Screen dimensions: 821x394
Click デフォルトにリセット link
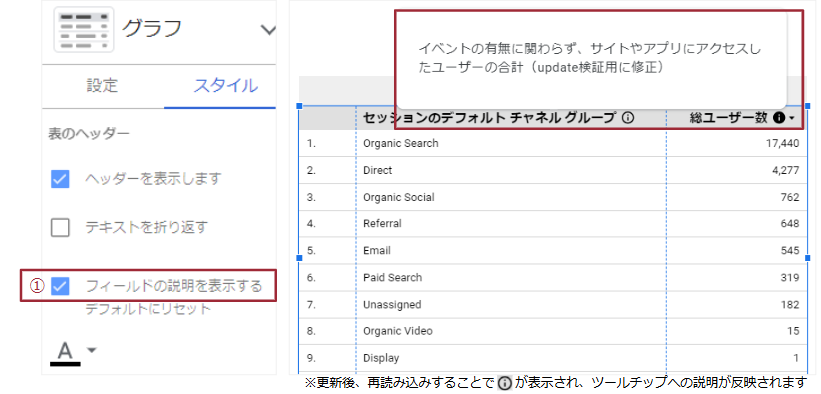(x=148, y=309)
